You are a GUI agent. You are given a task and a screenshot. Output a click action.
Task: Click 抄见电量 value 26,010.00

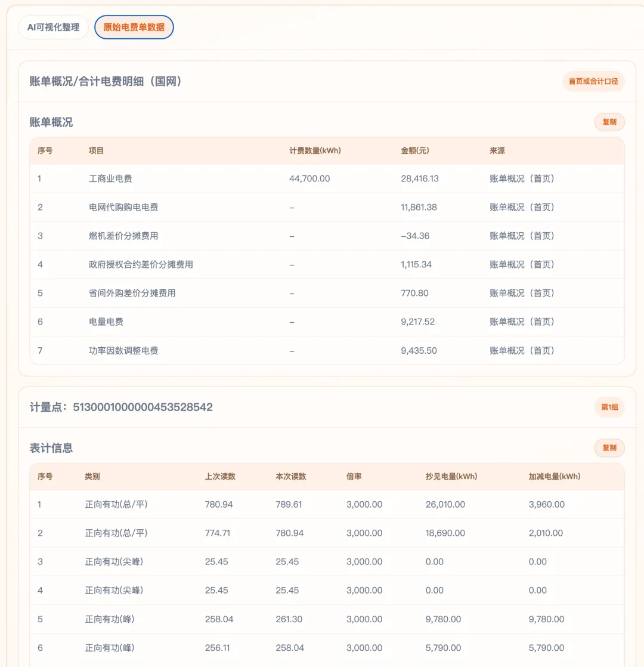[445, 505]
